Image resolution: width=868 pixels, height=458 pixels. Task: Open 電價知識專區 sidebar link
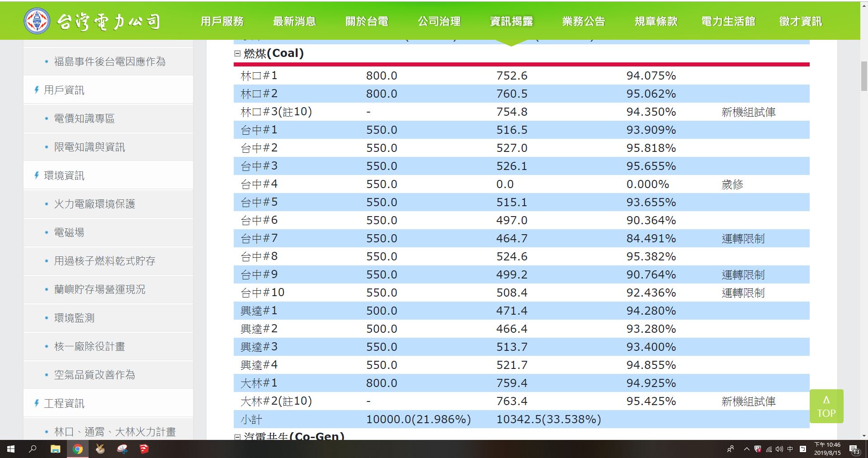tap(85, 118)
